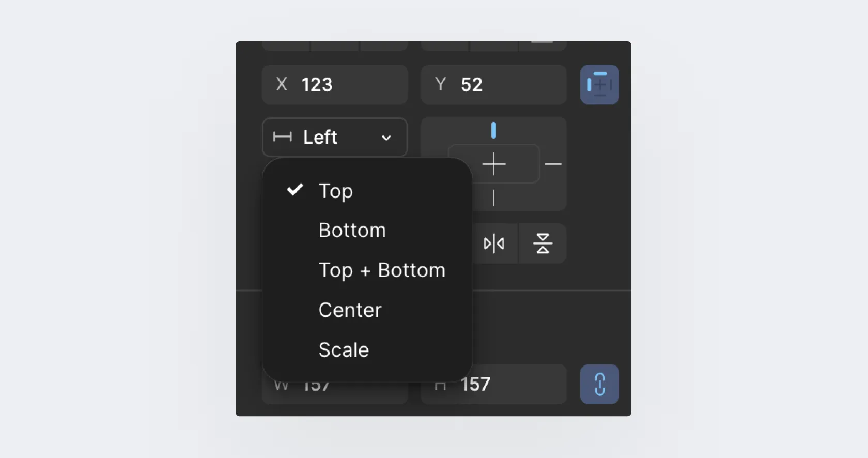
Task: Pick Center in the constraint menu
Action: click(x=350, y=310)
